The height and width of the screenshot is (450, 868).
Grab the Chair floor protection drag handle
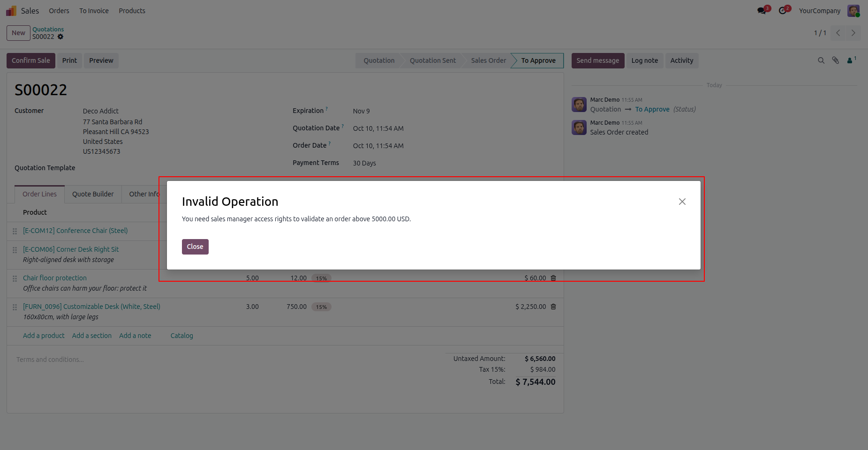click(15, 278)
